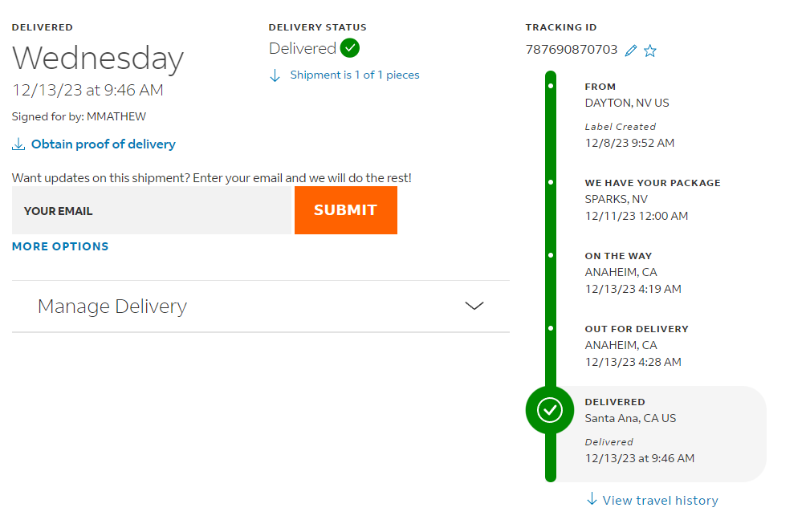Screen dimensions: 810x532
Task: Expand the View travel history link
Action: tap(660, 501)
